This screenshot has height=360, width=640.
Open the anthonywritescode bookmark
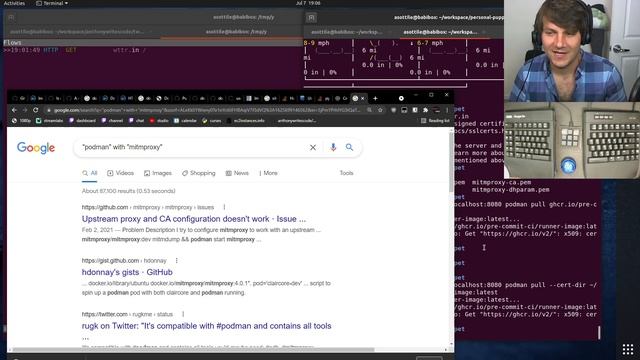[296, 121]
